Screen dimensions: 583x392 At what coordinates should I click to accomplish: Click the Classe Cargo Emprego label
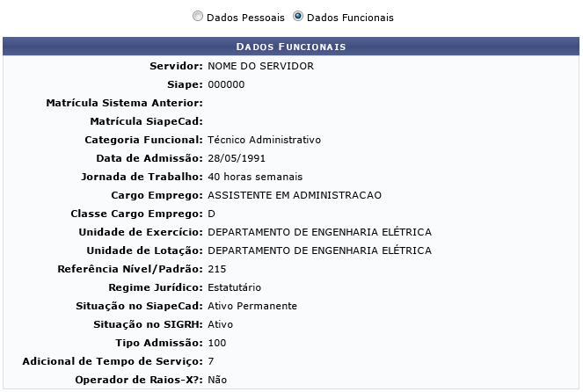136,214
